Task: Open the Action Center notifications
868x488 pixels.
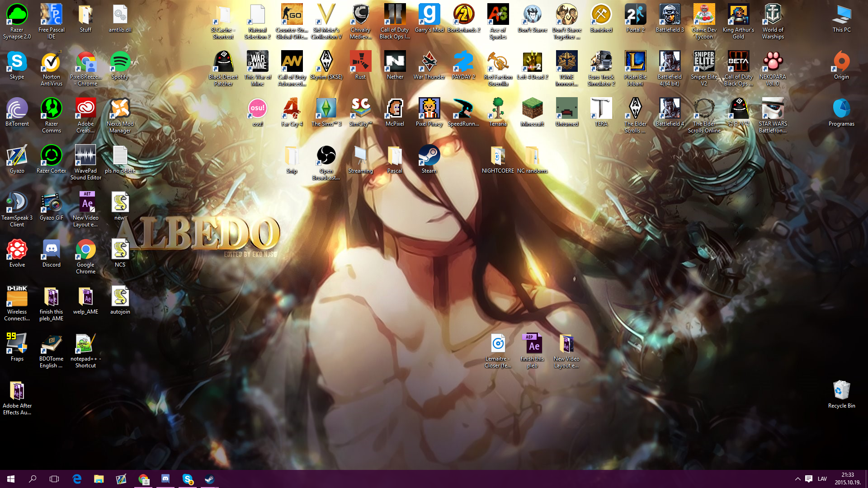Action: 809,479
